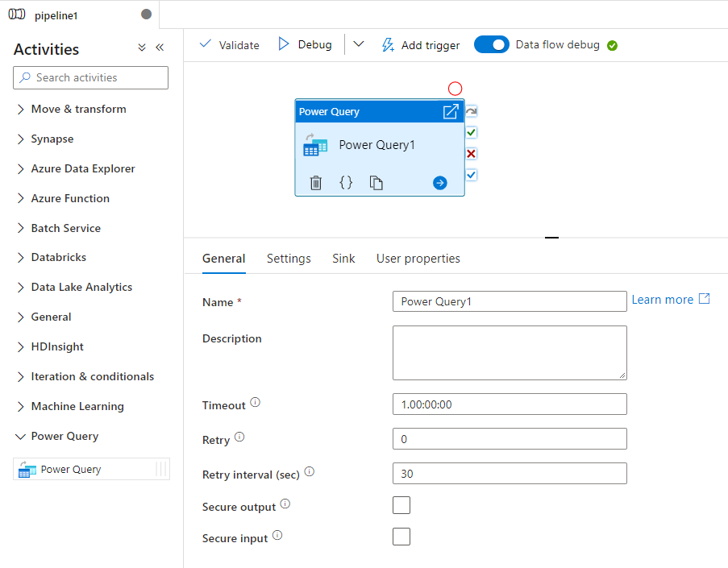Open Power Query editor in new window icon
The width and height of the screenshot is (728, 568).
tap(451, 112)
